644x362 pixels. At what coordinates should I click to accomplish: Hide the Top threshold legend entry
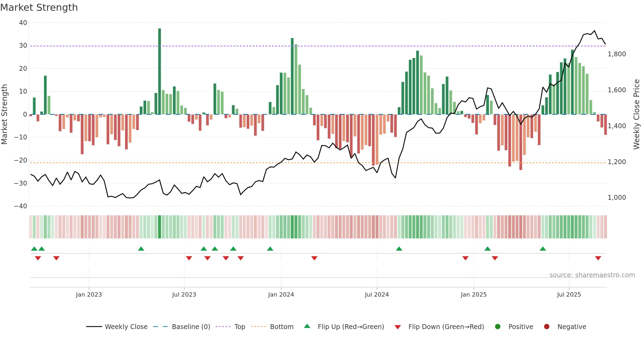[230, 327]
